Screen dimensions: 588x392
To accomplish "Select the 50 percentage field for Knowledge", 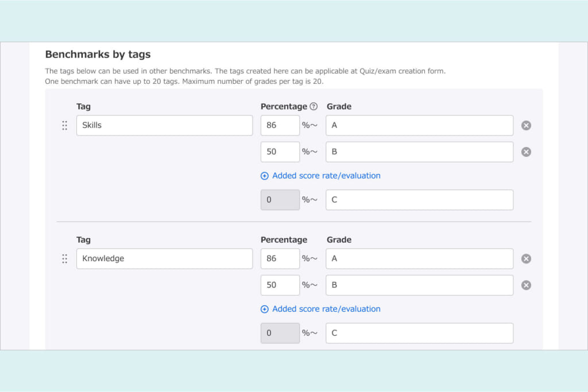I will [280, 285].
